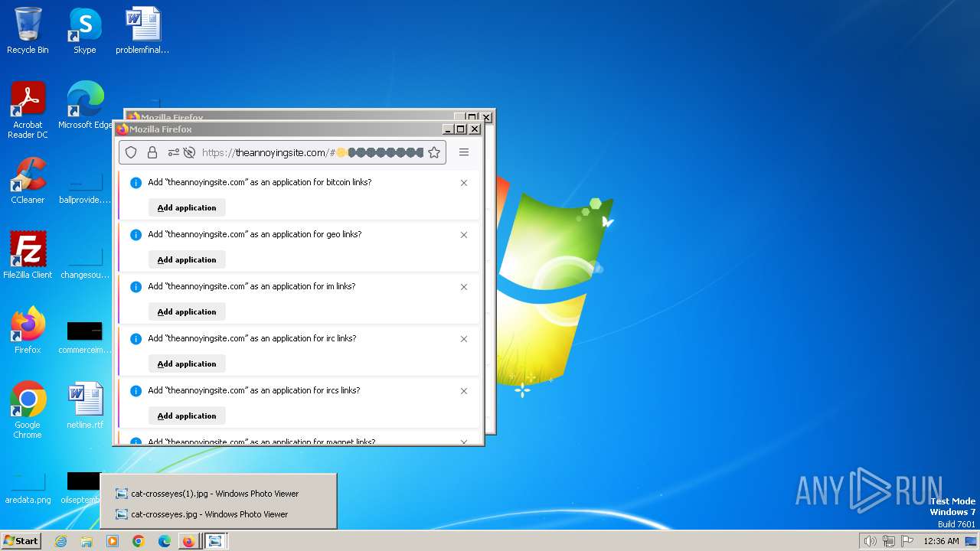Launch Internet Explorer from taskbar

[60, 541]
